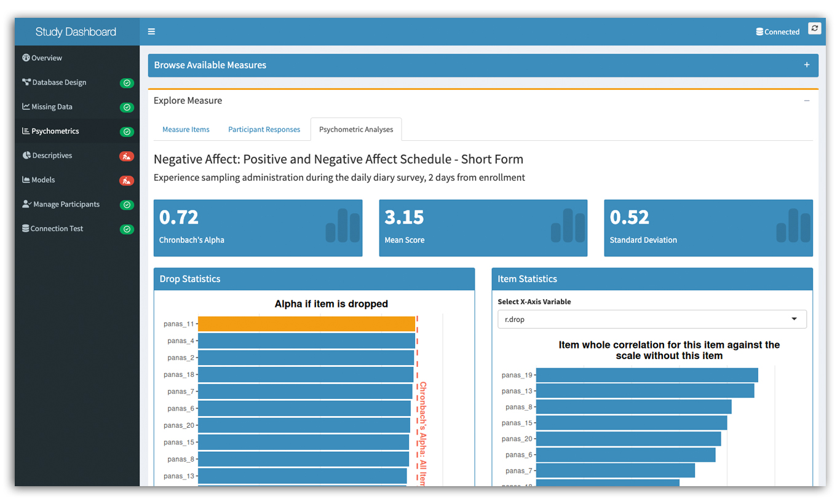Screen dimensions: 840x504
Task: Click the Study Dashboard title link
Action: pyautogui.click(x=76, y=32)
